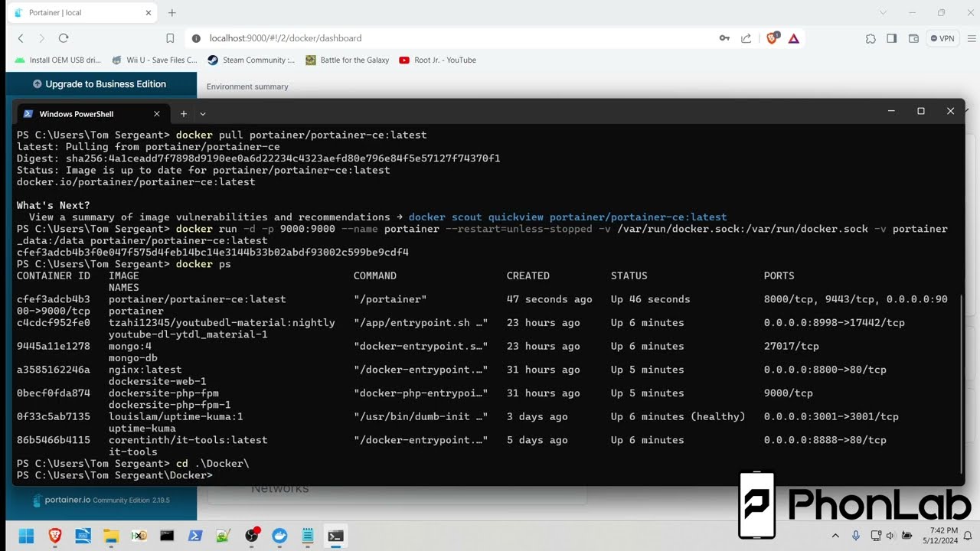Close the Portainer | local browser tab
This screenshot has height=551, width=980.
pos(148,13)
